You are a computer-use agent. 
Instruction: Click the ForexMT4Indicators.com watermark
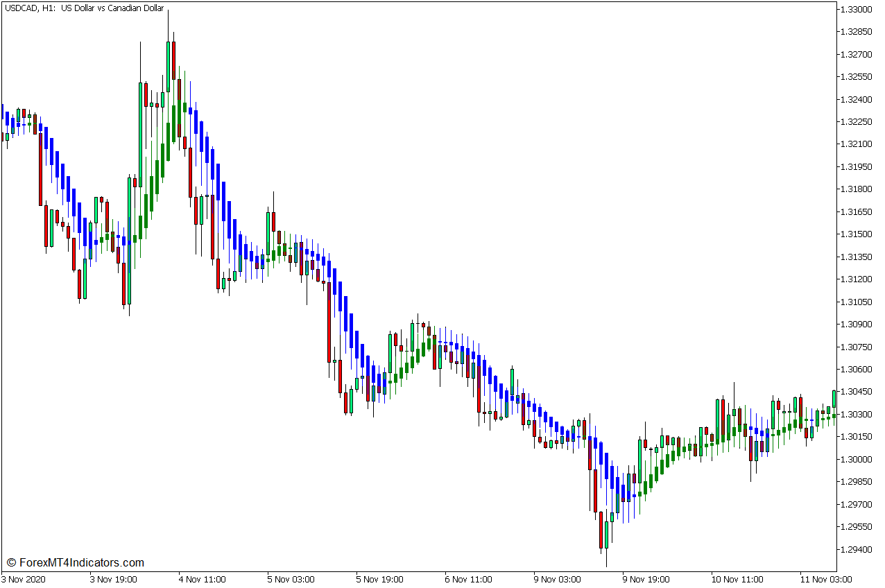75,562
